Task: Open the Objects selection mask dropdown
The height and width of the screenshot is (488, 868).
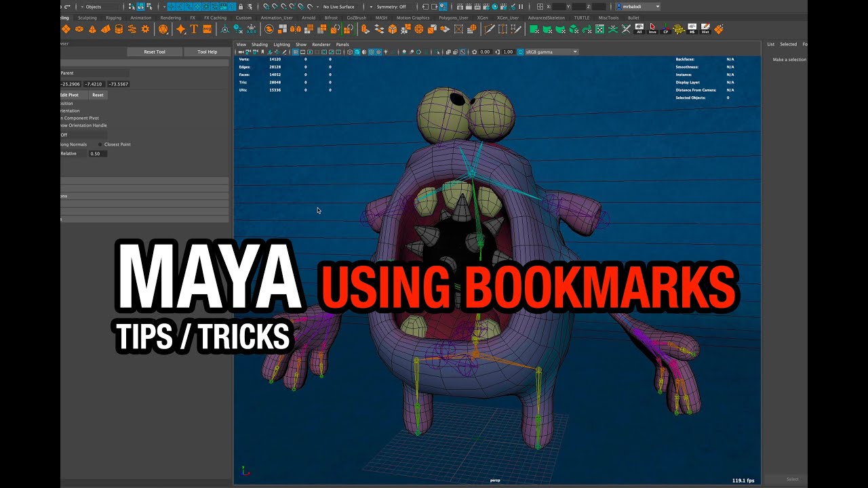Action: pyautogui.click(x=98, y=7)
